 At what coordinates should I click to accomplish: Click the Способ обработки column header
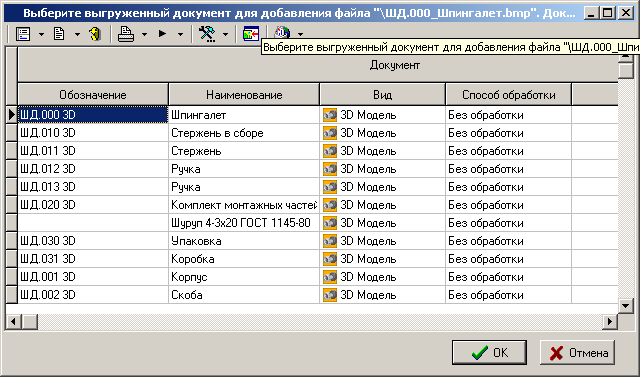pos(508,95)
